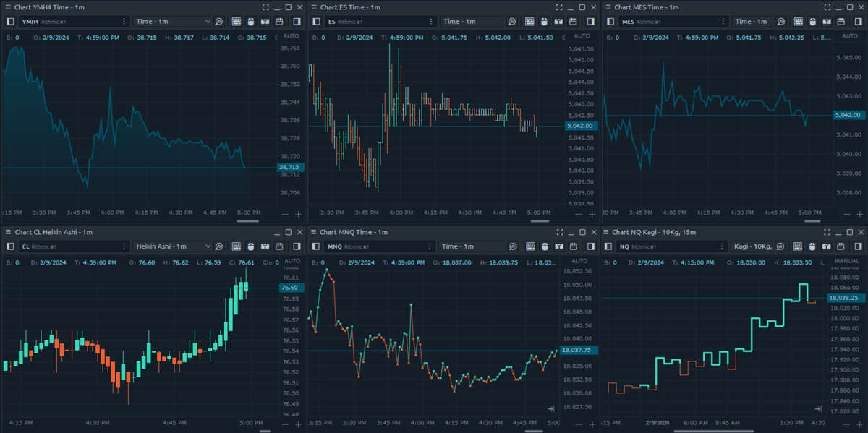Open the Time - 1m dropdown on the YMH4 chart
The height and width of the screenshot is (433, 868).
tap(170, 21)
